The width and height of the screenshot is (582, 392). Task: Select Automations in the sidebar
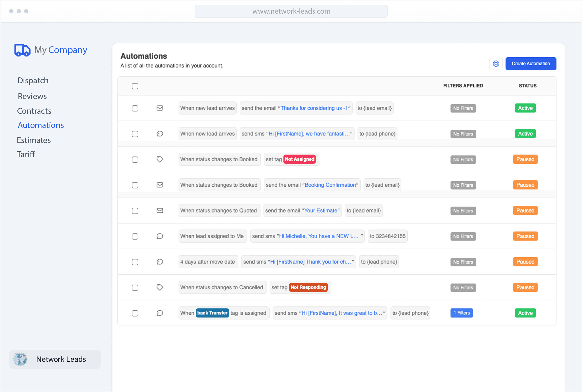(41, 125)
